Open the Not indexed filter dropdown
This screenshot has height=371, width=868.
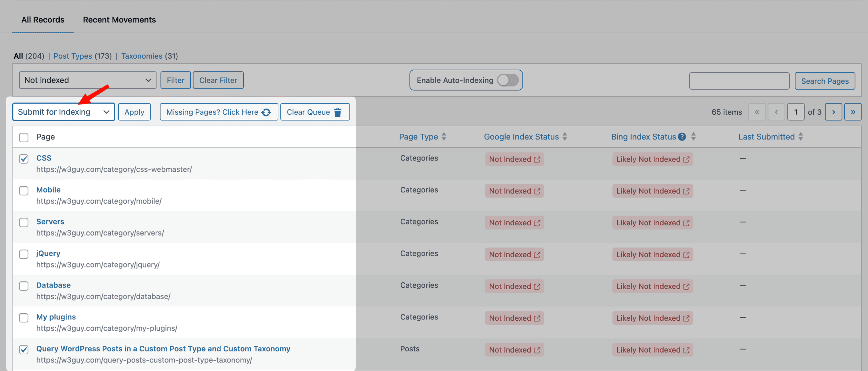(x=87, y=80)
